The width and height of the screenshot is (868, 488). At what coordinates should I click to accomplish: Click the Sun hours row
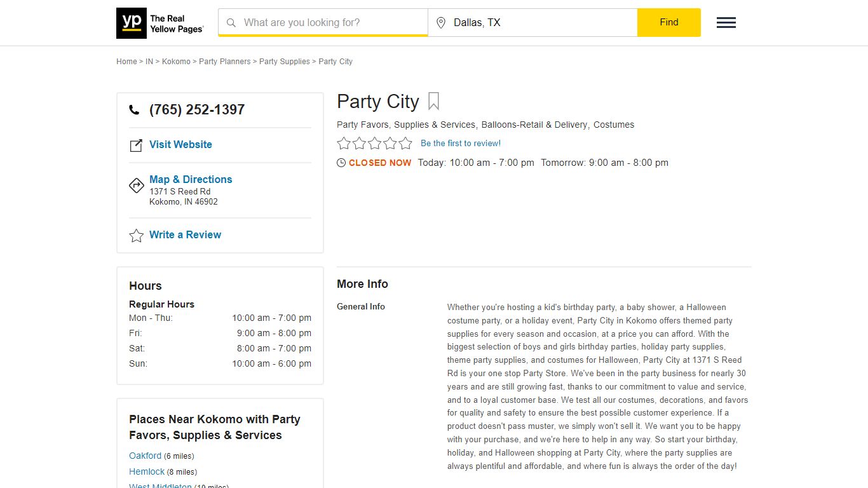tap(220, 363)
